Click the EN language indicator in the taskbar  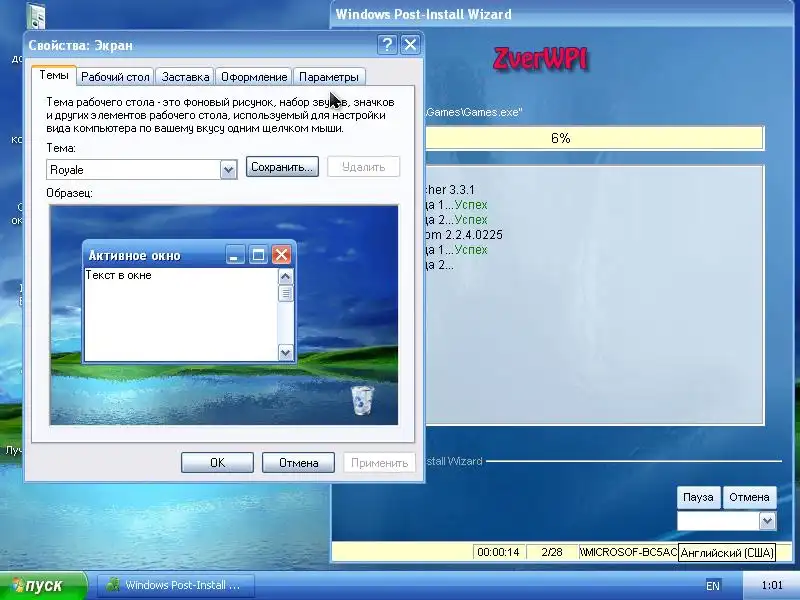point(713,586)
